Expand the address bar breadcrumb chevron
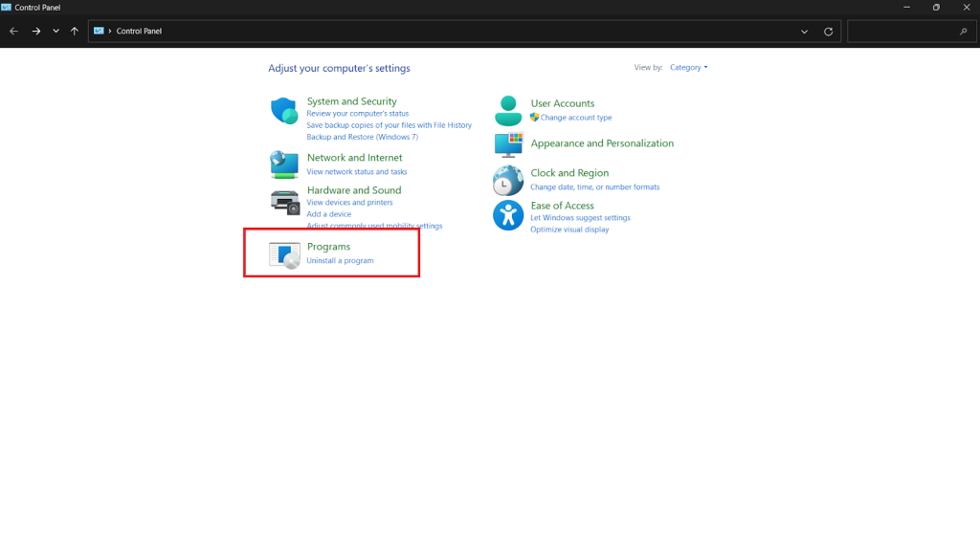Screen dimensions: 980x547 tap(110, 31)
